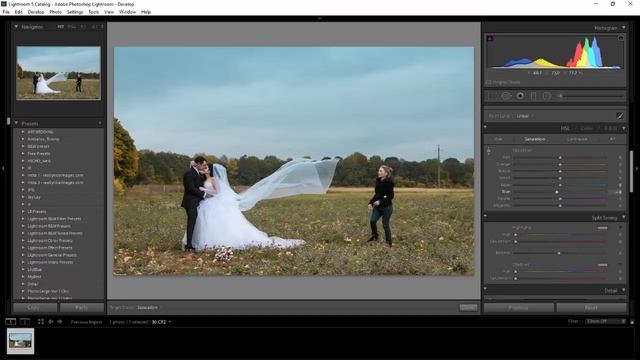Expand the Lightroom General Presets folder
Image resolution: width=640 pixels, height=360 pixels.
(23, 255)
